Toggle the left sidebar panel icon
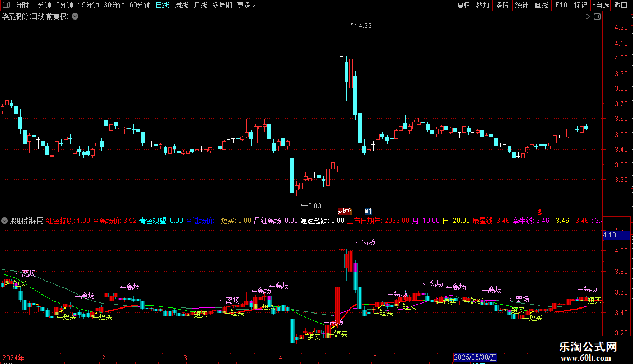The height and width of the screenshot is (364, 633). (6, 5)
